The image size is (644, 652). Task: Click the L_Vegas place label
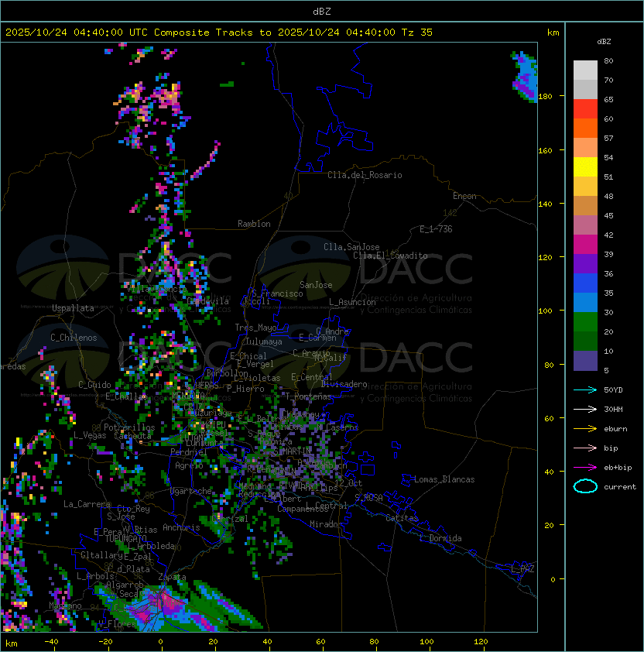point(90,435)
